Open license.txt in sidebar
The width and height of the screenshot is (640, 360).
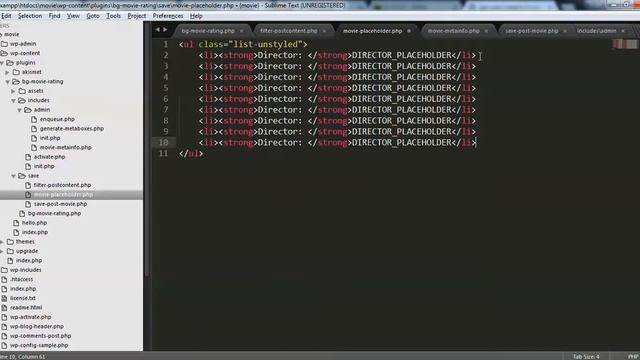[23, 298]
